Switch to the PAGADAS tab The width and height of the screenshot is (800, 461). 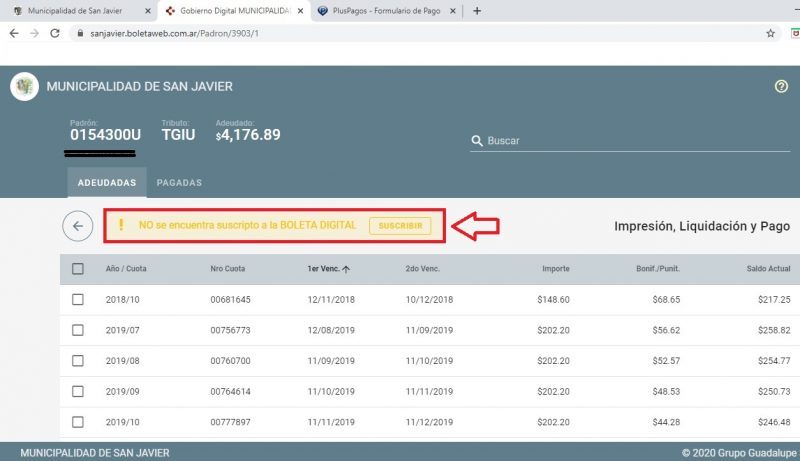179,183
